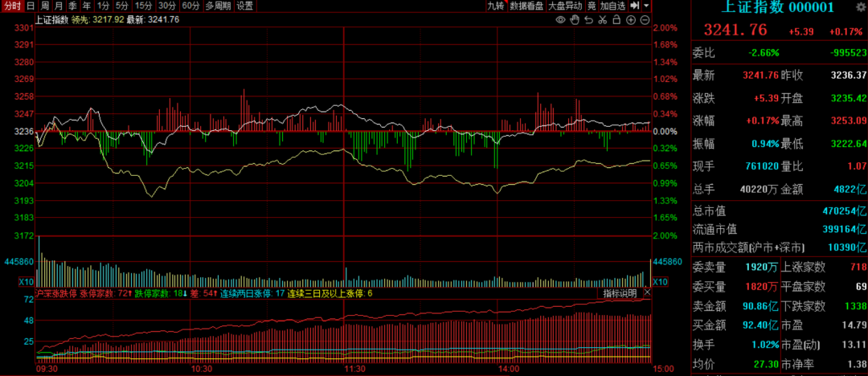Switch to 周 weekly chart tab
Screen dimensions: 868x376
(x=44, y=6)
